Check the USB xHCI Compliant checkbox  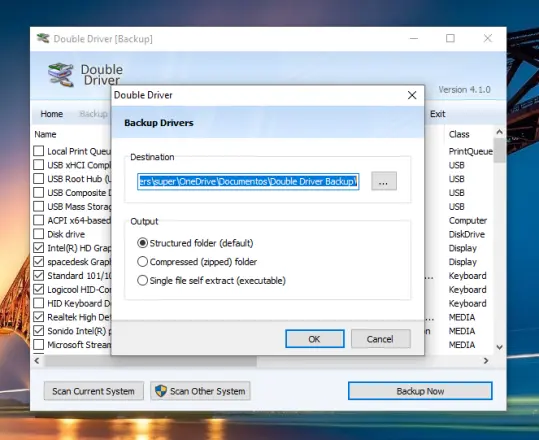click(38, 165)
